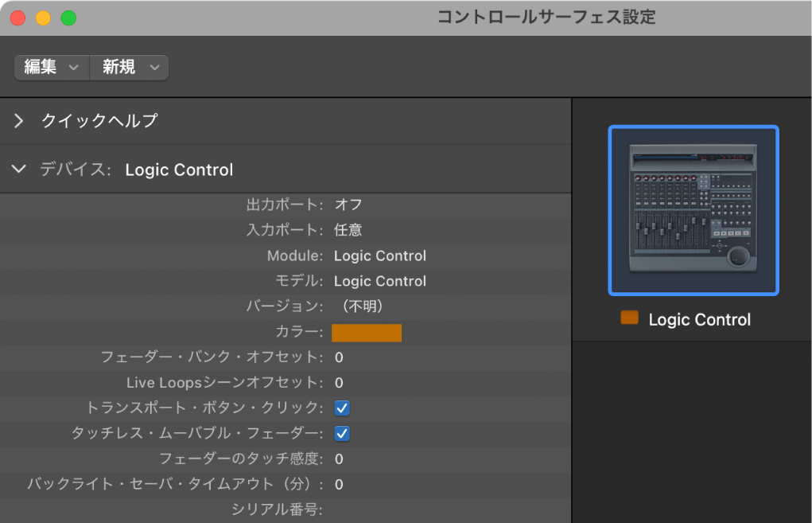Viewport: 812px width, 523px height.
Task: Open the 入力ポート value 任意
Action: point(348,230)
